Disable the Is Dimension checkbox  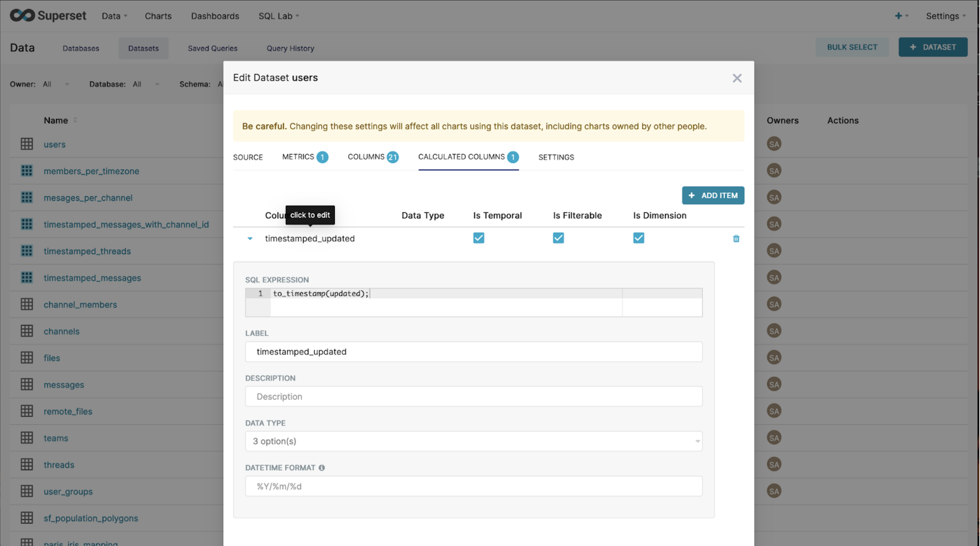coord(638,238)
